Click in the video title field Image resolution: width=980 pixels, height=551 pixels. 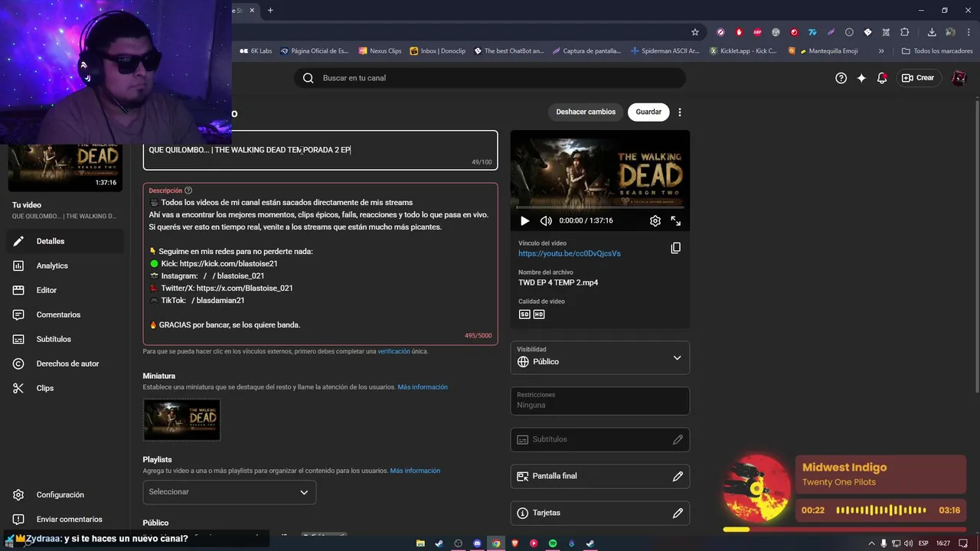320,150
